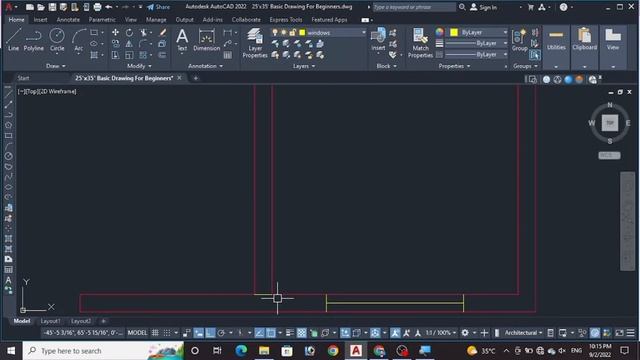Toggle lineweight display in status bar
This screenshot has width=640, height=360.
(x=290, y=333)
